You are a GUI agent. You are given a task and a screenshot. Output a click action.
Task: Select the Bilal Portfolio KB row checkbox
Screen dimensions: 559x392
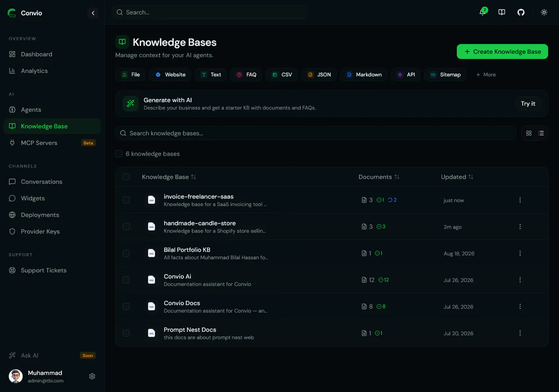(126, 253)
